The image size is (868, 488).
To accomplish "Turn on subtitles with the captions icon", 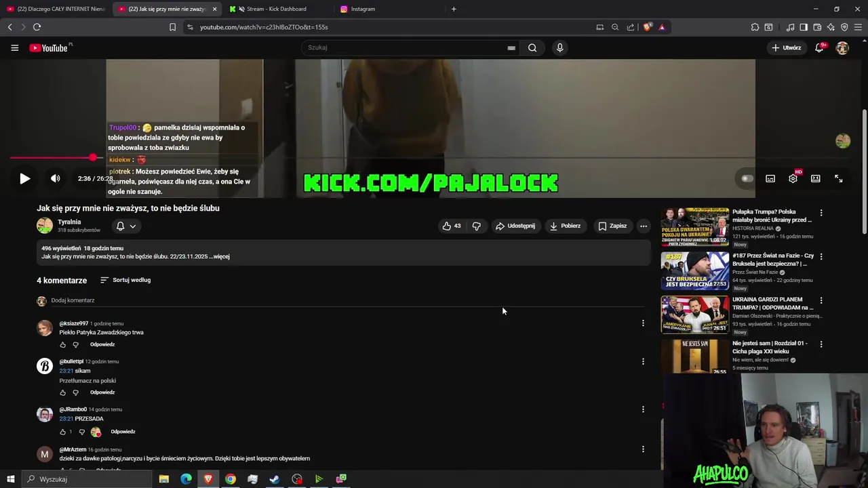I will pyautogui.click(x=770, y=179).
